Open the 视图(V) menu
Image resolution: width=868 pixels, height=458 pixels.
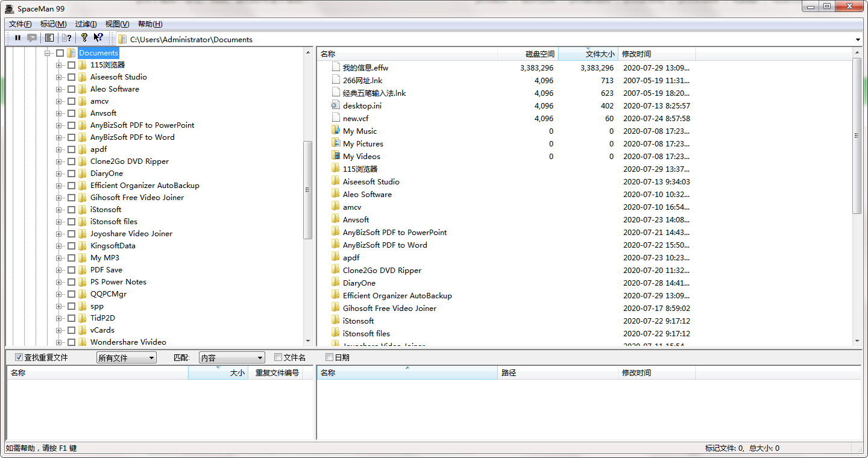117,24
